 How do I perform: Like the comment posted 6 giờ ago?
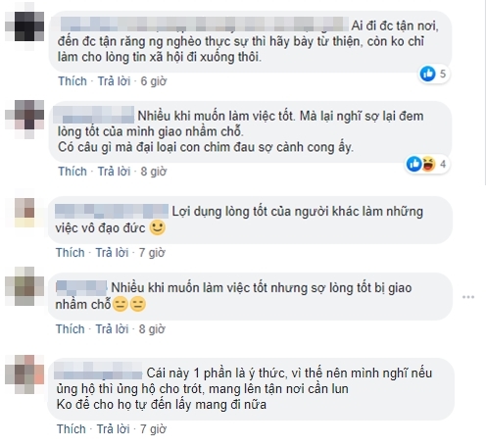pyautogui.click(x=73, y=81)
